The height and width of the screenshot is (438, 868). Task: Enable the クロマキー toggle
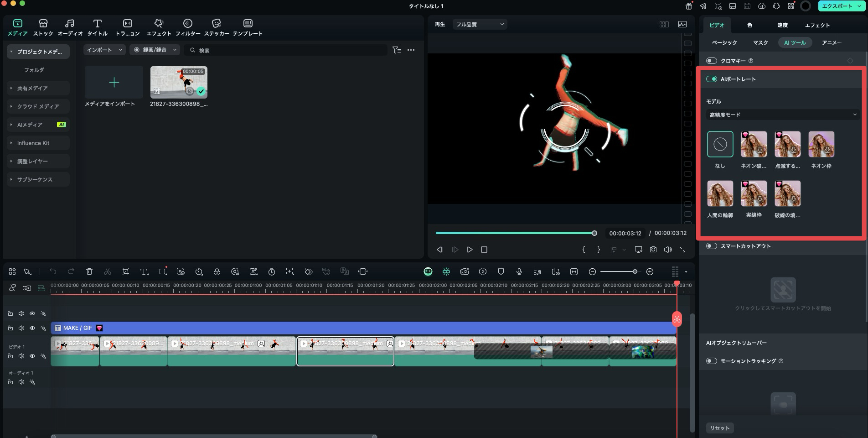(x=711, y=61)
